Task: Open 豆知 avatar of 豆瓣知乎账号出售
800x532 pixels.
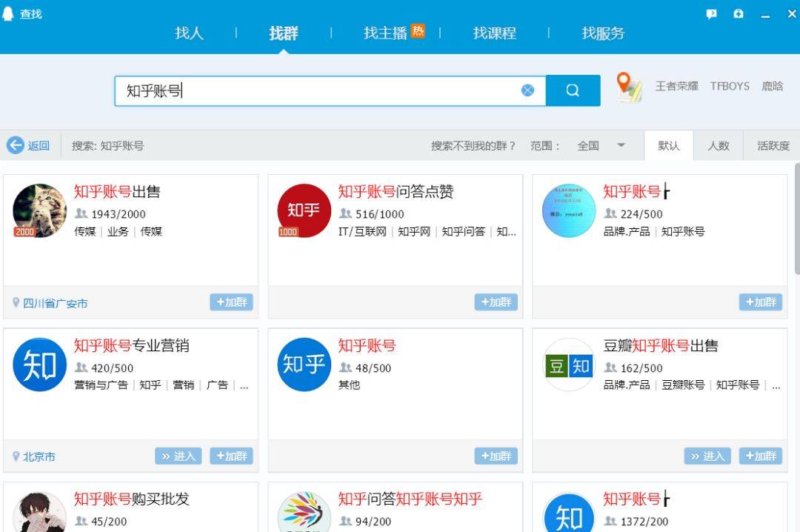Action: (569, 365)
